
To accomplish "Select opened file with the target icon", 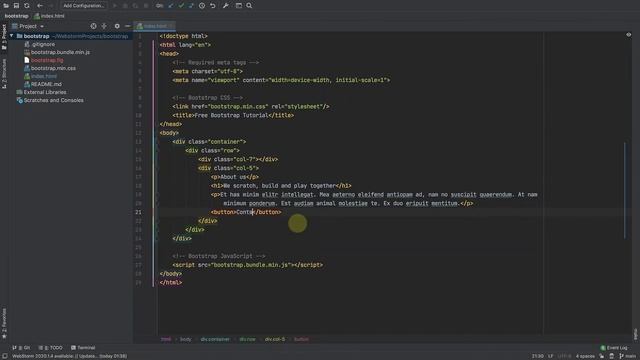I will pos(93,26).
